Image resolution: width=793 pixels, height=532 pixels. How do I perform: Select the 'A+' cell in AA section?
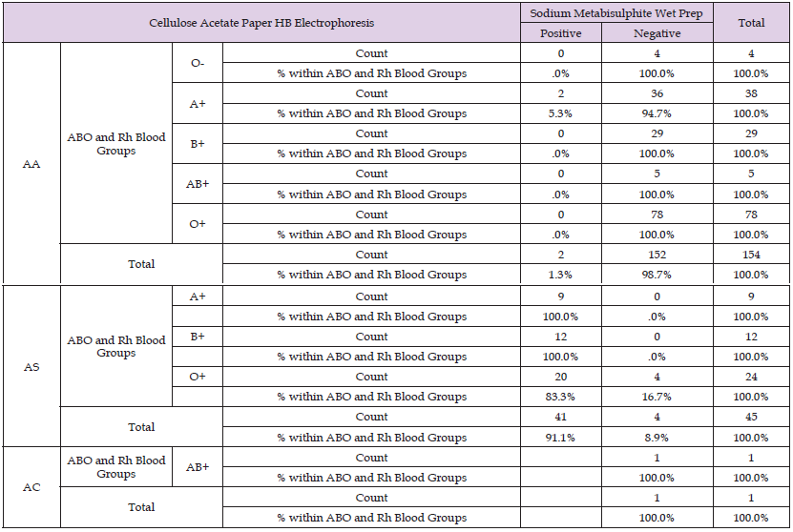point(198,104)
